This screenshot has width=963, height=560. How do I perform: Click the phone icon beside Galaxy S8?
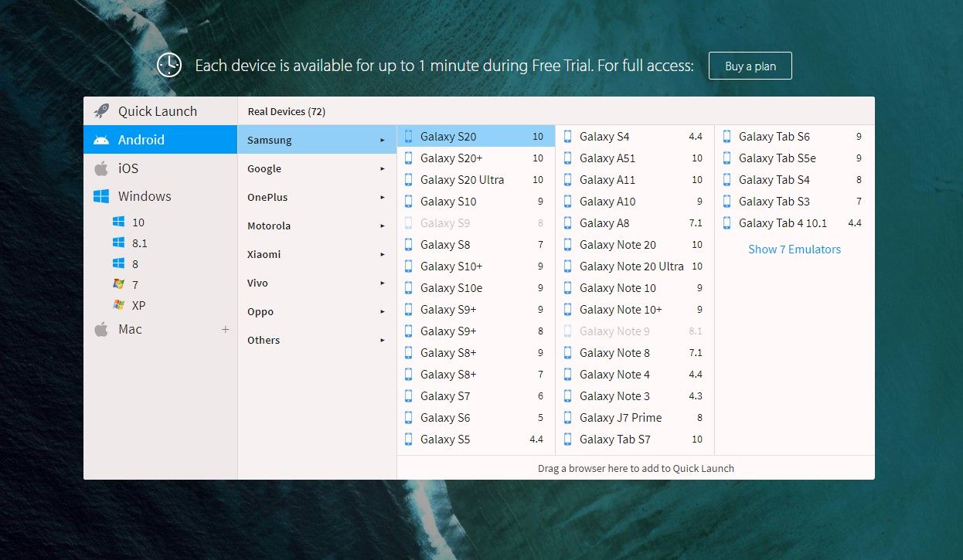[x=409, y=245]
